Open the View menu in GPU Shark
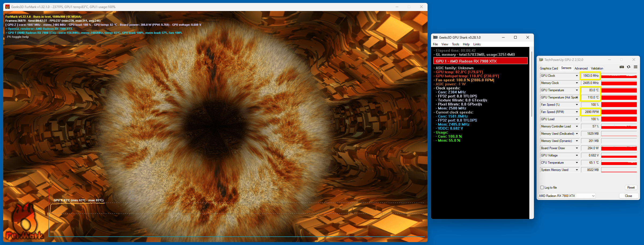Screen dimensions: 644x245 pos(445,44)
